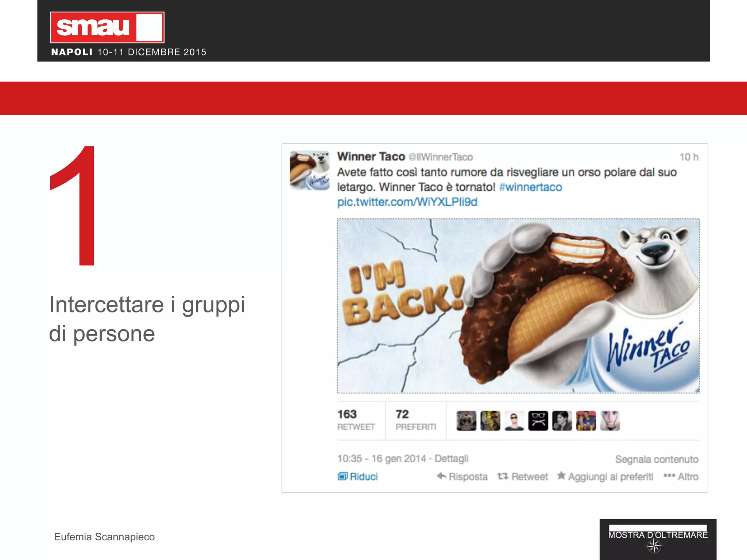Image resolution: width=747 pixels, height=560 pixels.
Task: Click the I'M BACK Winner Taco image
Action: 518,306
